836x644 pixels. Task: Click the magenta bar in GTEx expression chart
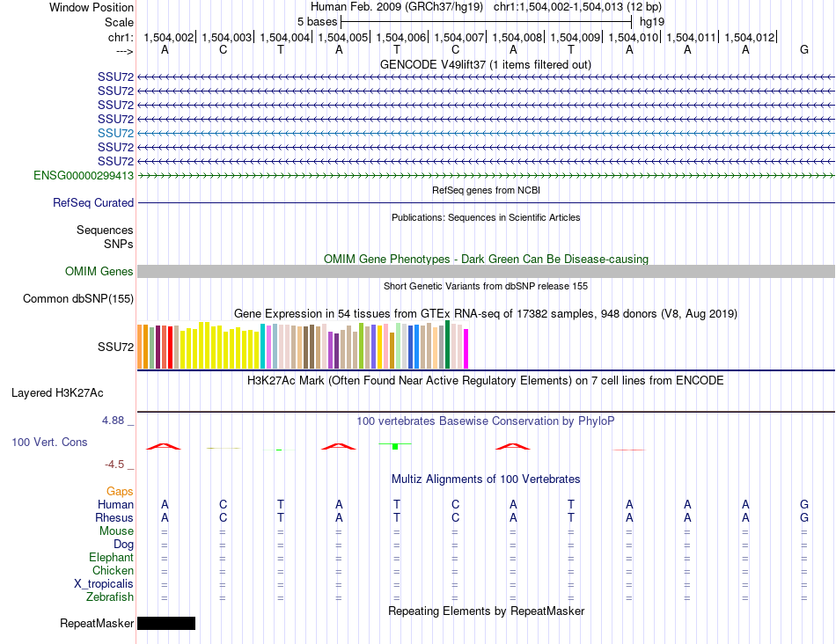466,348
